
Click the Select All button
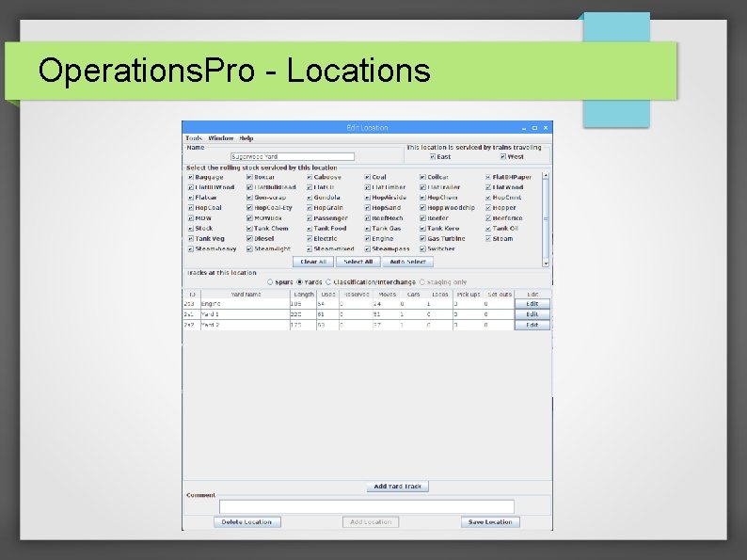(358, 262)
